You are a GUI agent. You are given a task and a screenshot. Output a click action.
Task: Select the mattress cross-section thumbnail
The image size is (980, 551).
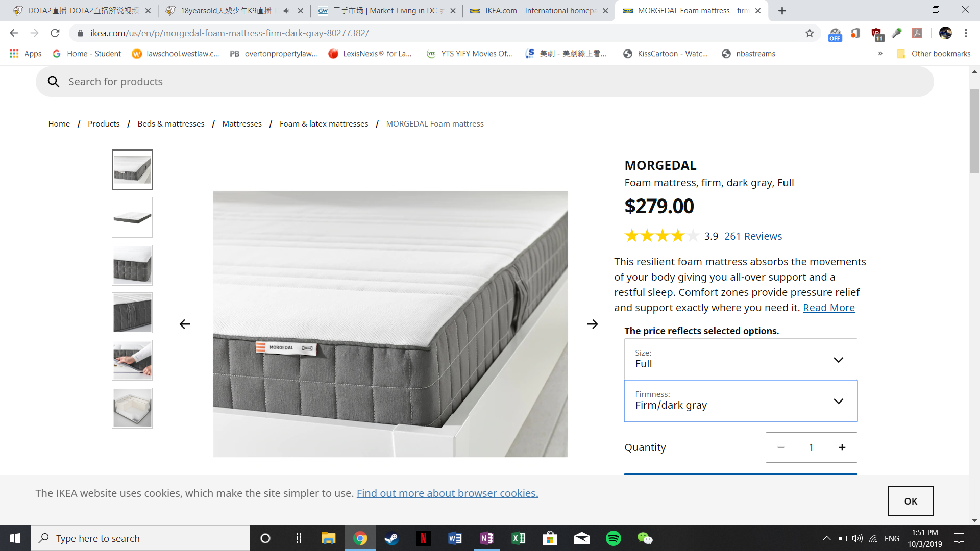point(132,408)
